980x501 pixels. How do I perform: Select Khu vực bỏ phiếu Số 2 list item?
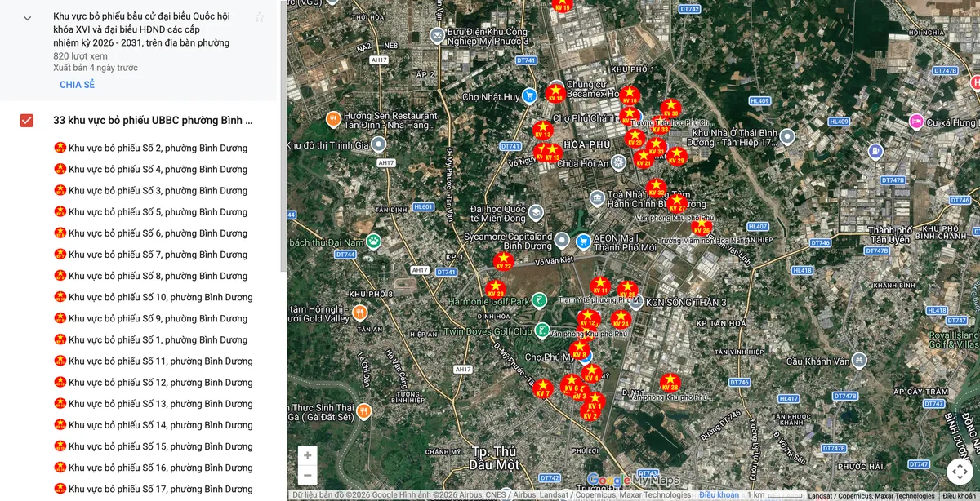coord(158,149)
